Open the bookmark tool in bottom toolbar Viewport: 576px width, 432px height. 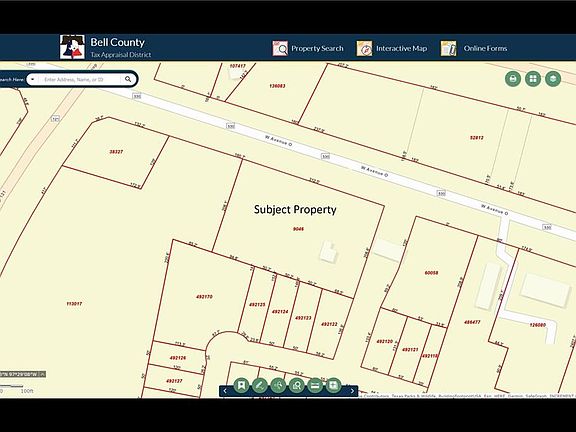pyautogui.click(x=241, y=385)
